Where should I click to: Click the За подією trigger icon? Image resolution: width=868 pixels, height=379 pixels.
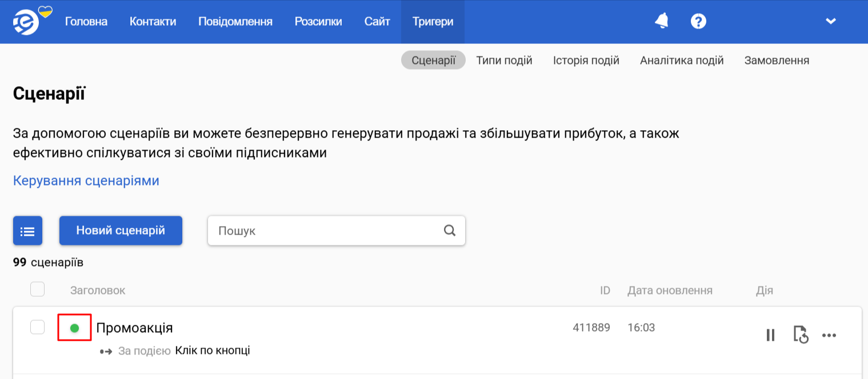coord(106,351)
